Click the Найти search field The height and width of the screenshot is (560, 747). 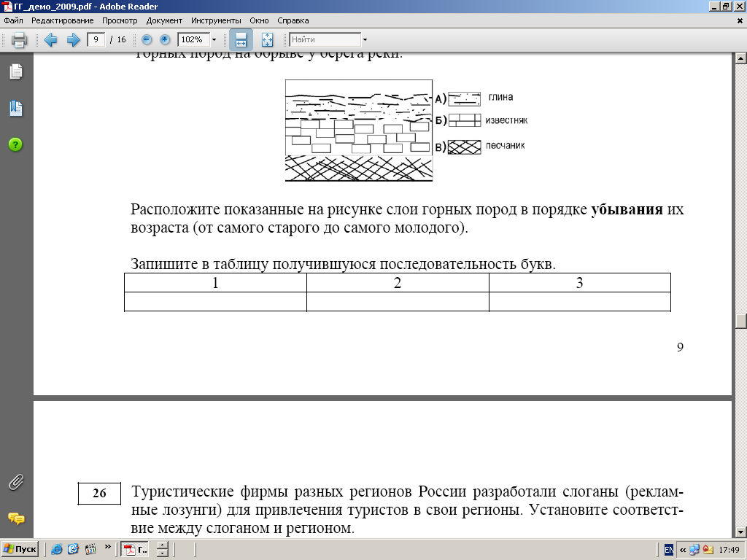(325, 39)
